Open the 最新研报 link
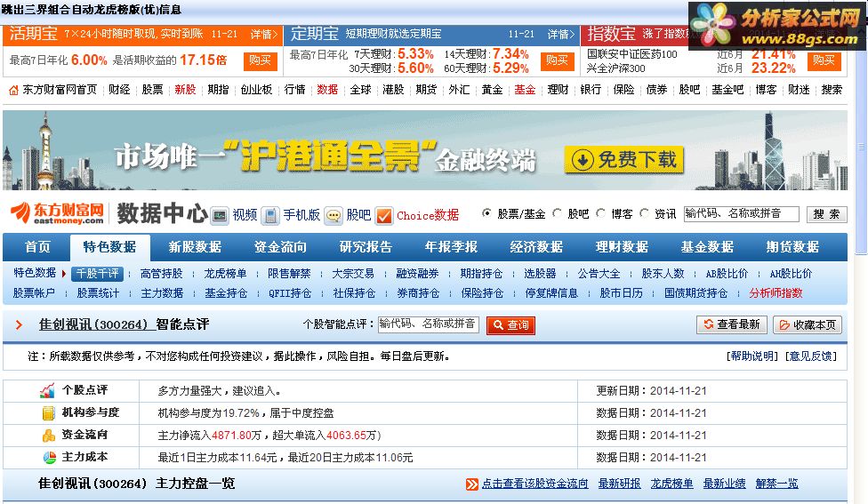This screenshot has width=868, height=504. 619,484
